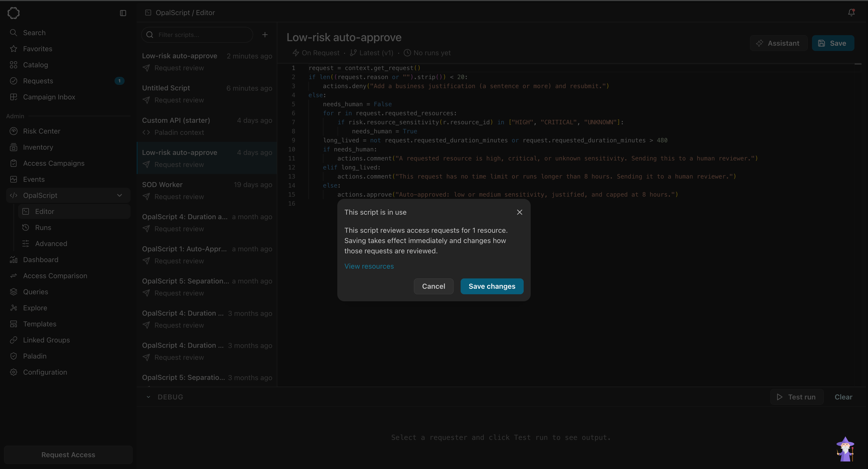The height and width of the screenshot is (469, 868).
Task: Click the Access Comparison arrows icon
Action: tap(14, 276)
